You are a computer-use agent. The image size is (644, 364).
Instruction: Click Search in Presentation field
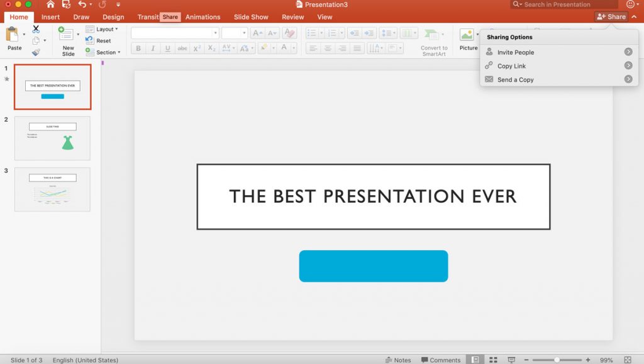[564, 4]
